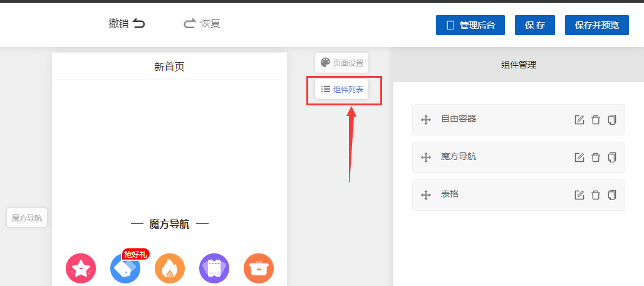Click the 撤销 undo button

(x=127, y=24)
